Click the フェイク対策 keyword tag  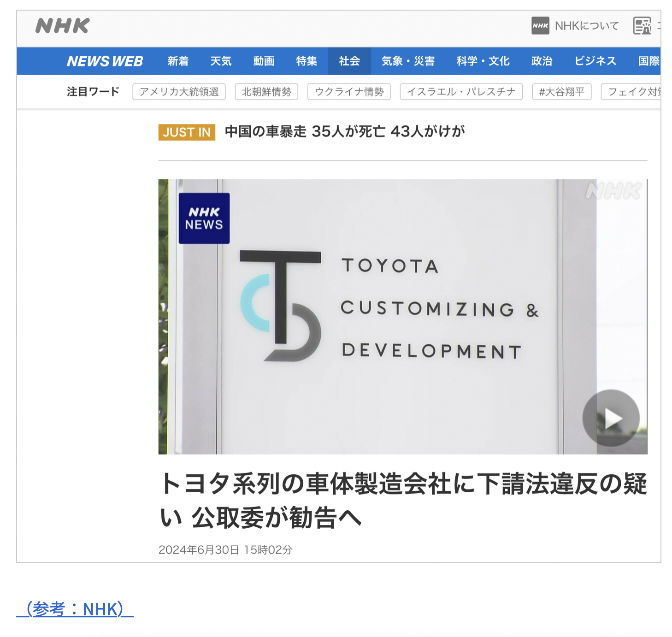click(631, 92)
